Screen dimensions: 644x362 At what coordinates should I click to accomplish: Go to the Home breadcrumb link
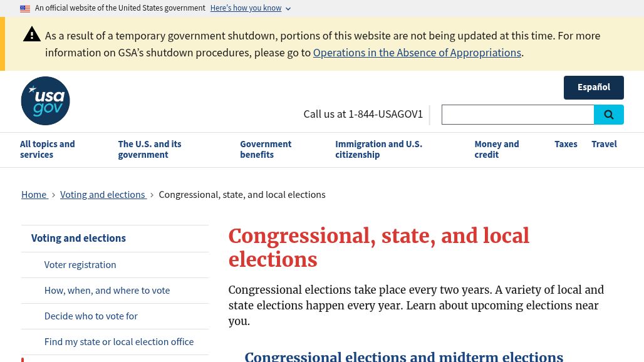coord(34,195)
